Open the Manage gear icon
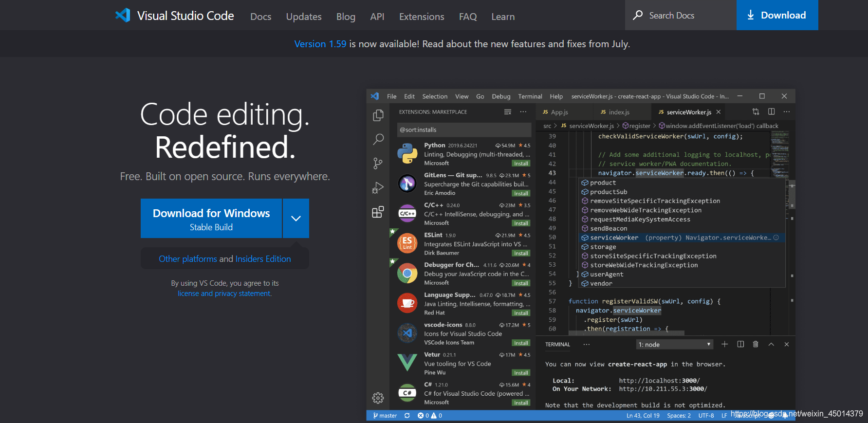The height and width of the screenshot is (423, 868). point(378,398)
